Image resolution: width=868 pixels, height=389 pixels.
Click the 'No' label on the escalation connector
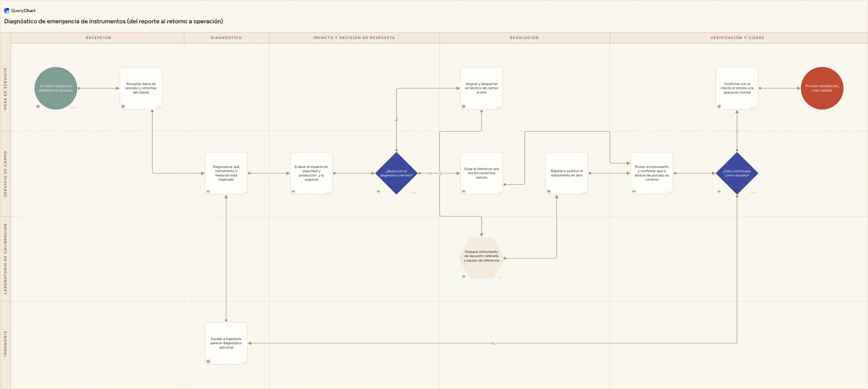pos(493,343)
